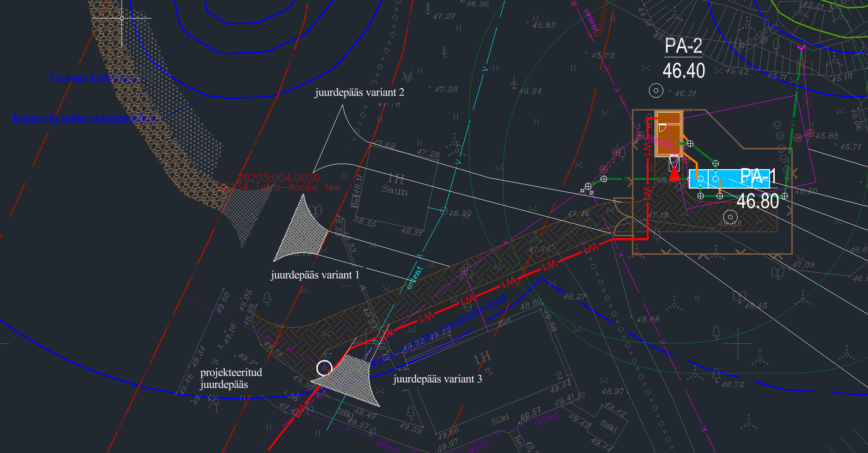The height and width of the screenshot is (453, 868).
Task: Click the PA-2 borehole circle symbol
Action: click(656, 91)
